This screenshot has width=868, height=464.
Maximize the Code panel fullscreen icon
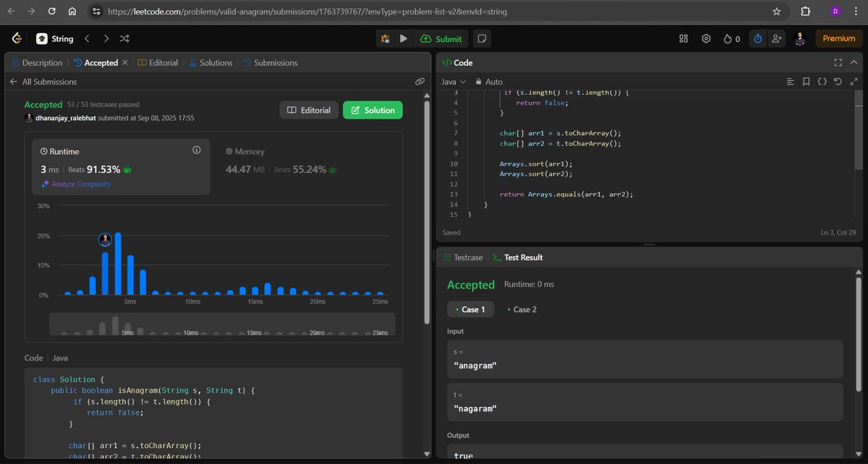click(x=838, y=63)
